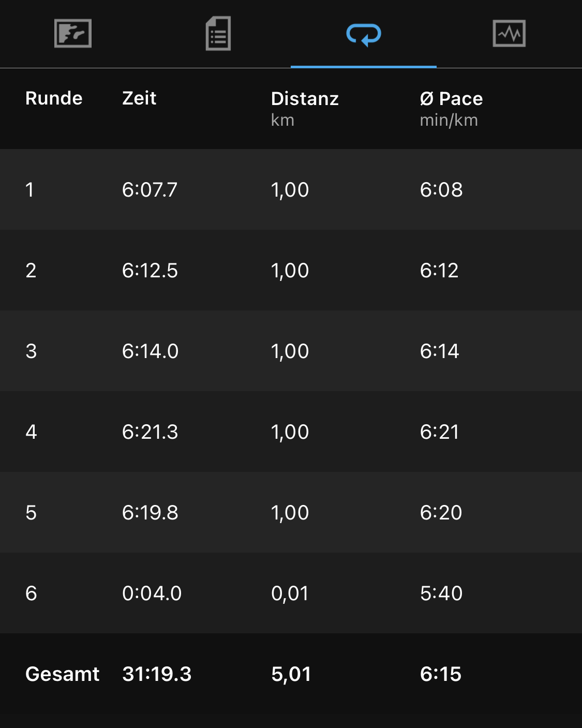Select lap 6 pace 5:40

pyautogui.click(x=441, y=593)
